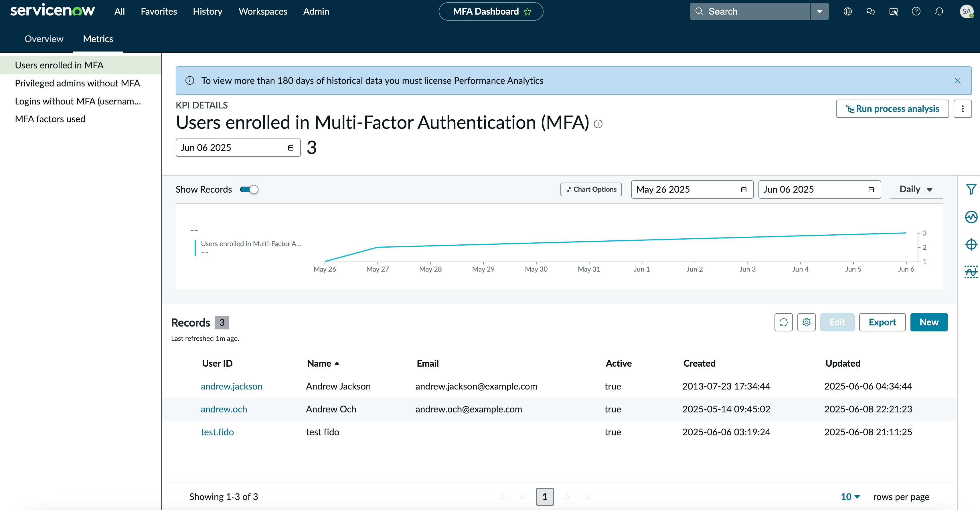
Task: Go to next page of records
Action: [x=566, y=497]
